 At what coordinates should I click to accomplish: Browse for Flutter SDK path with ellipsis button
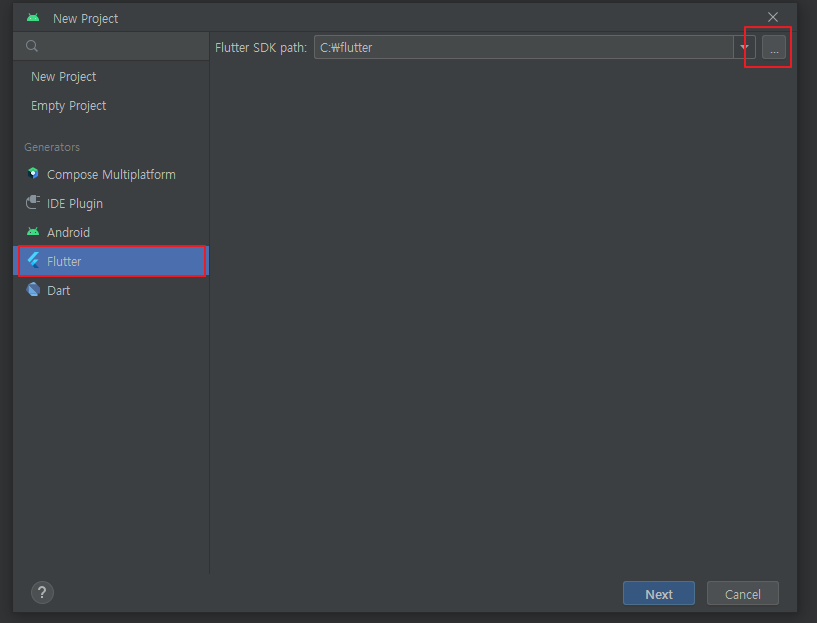point(774,47)
